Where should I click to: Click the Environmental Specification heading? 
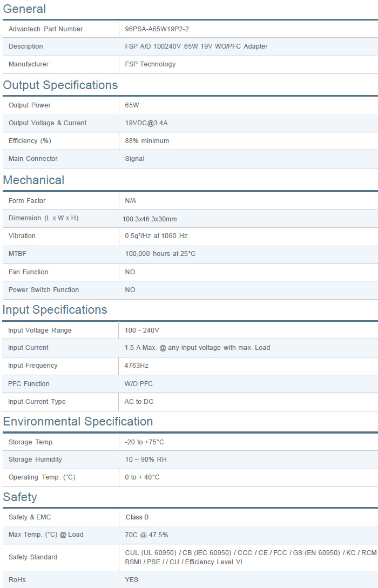coord(78,422)
